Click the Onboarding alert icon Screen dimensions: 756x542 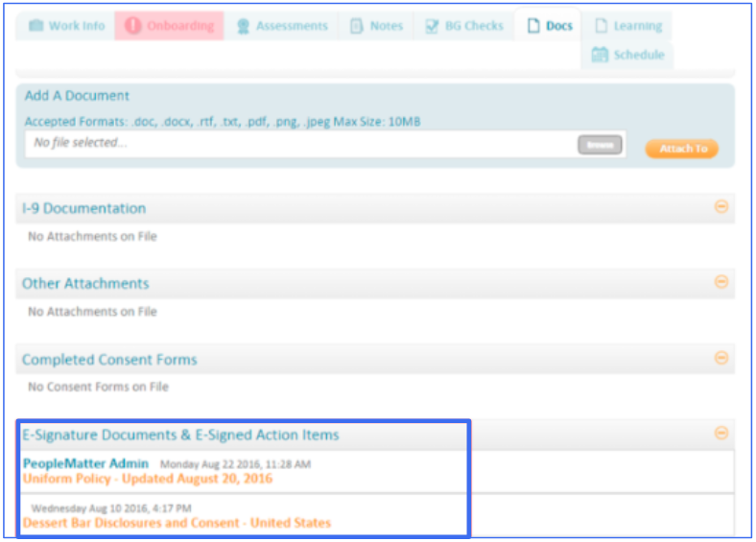[132, 26]
